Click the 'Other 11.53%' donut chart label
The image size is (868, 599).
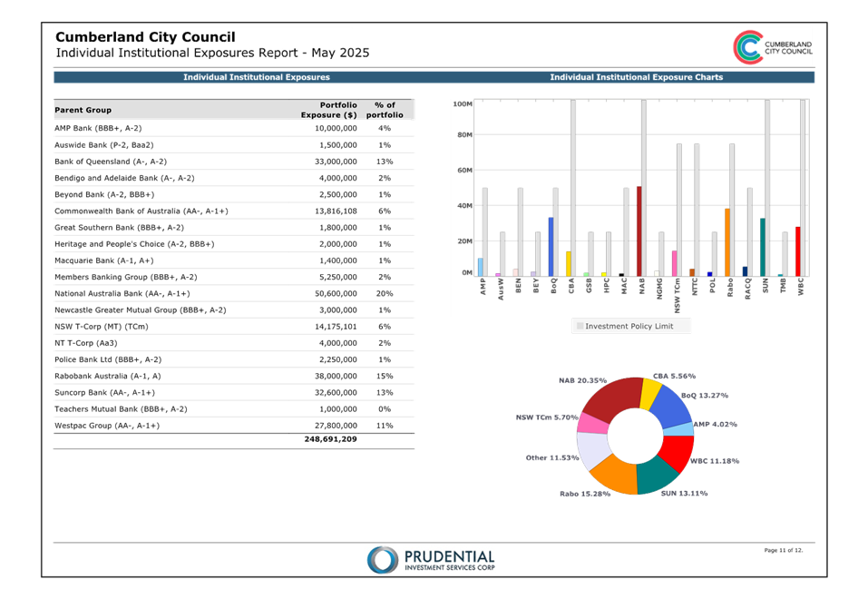pos(552,457)
